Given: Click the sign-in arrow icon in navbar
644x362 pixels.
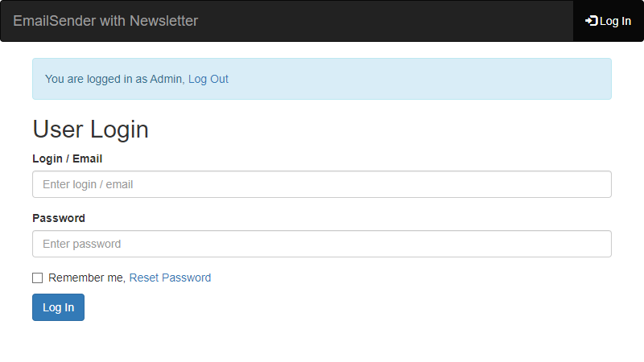Looking at the screenshot, I should (592, 21).
